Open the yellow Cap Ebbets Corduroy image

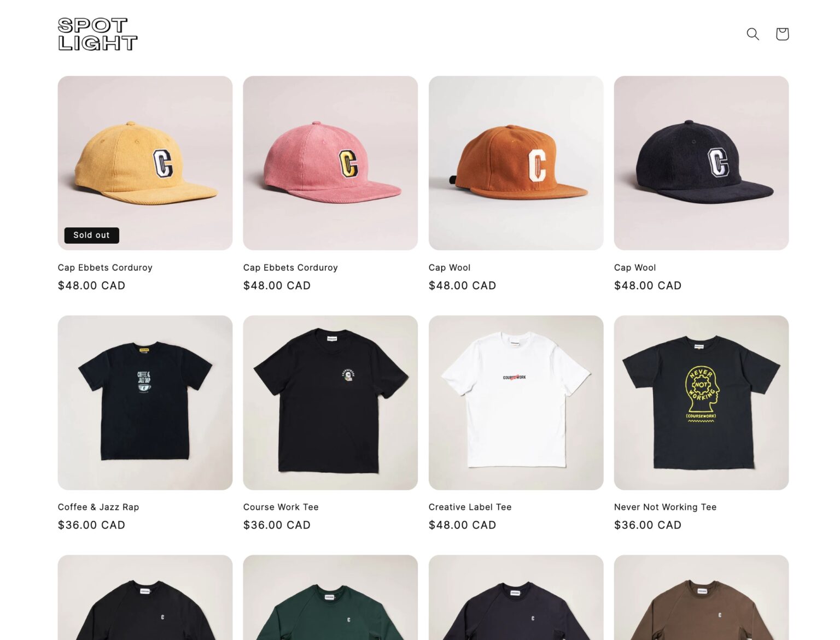tap(145, 163)
